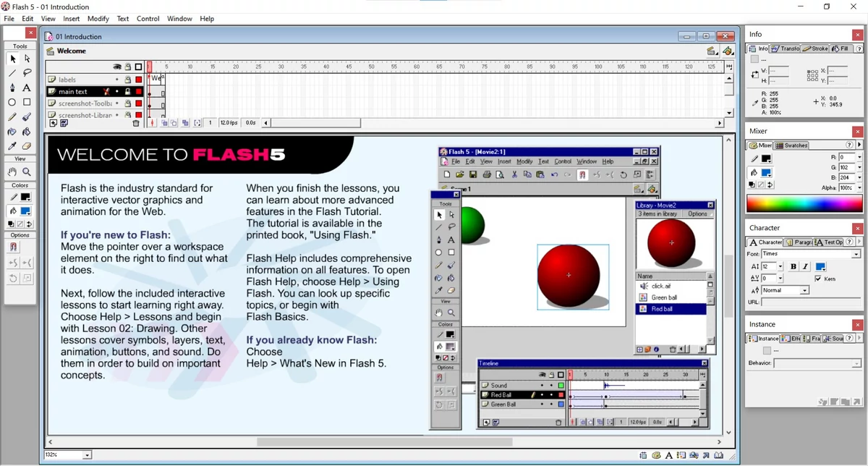Click the Character text color swatch

coord(821,266)
